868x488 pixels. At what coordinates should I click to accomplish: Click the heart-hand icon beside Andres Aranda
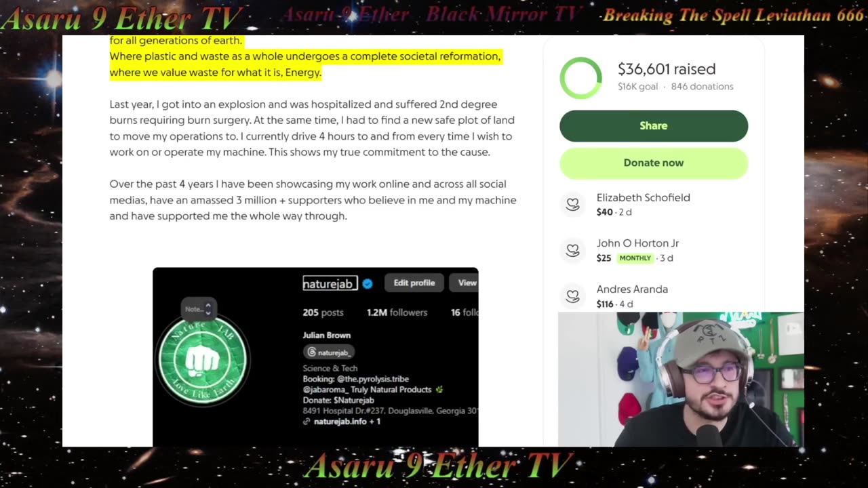click(x=573, y=296)
